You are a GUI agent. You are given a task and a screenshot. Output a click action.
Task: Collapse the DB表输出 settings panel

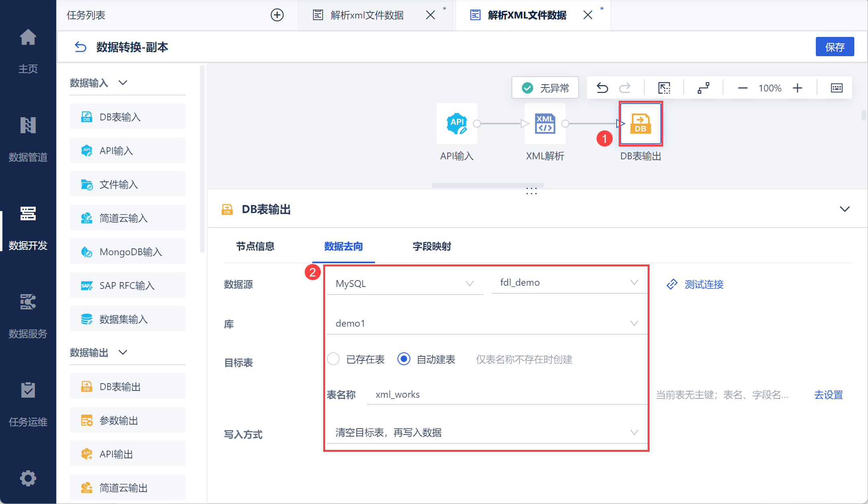pos(845,209)
